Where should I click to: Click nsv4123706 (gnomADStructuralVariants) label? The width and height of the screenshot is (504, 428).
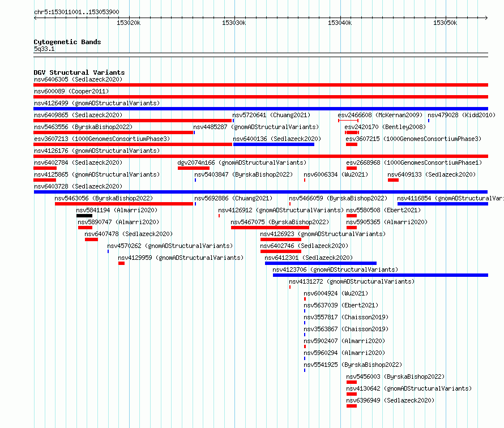pyautogui.click(x=335, y=269)
